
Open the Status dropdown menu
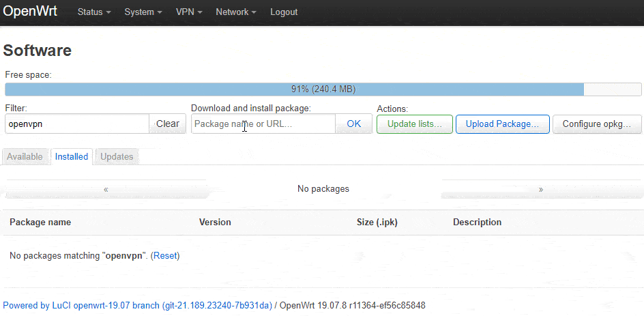coord(94,12)
